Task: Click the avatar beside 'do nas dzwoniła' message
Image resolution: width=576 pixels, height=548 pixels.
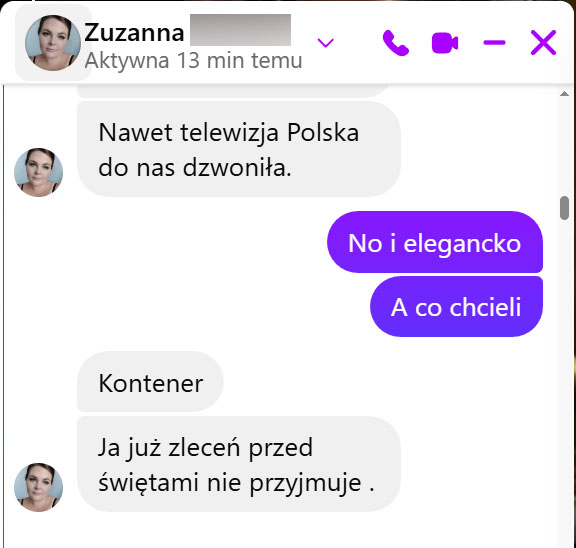Action: pos(38,172)
